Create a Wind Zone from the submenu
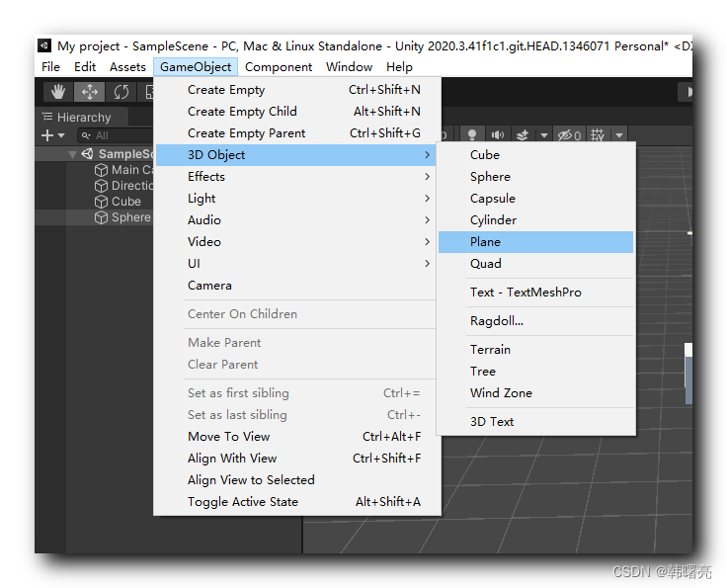This screenshot has width=727, height=588. [x=536, y=393]
